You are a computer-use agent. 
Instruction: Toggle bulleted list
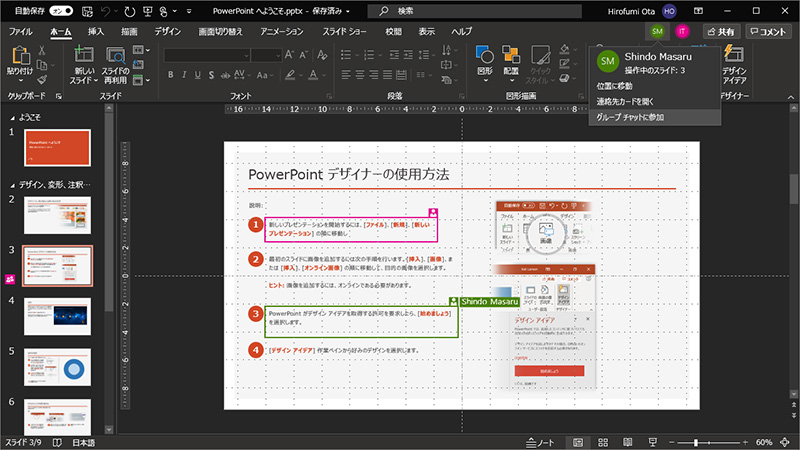click(x=346, y=55)
